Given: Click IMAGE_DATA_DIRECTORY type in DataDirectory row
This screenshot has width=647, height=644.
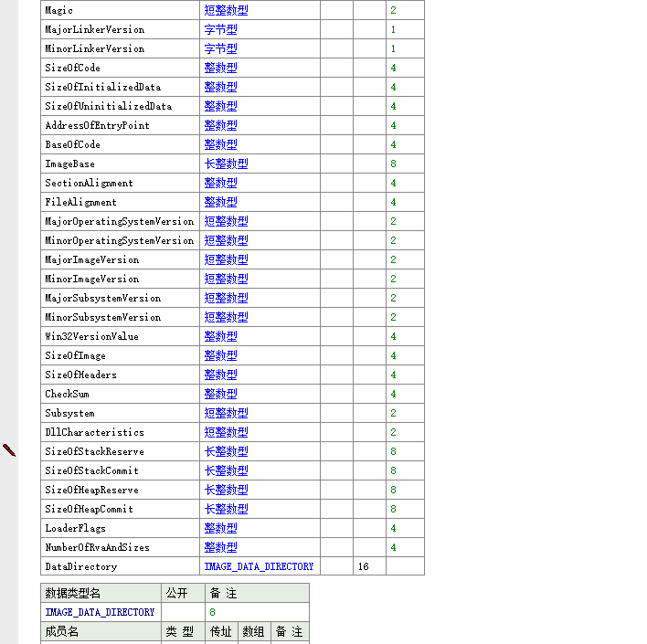Looking at the screenshot, I should tap(259, 566).
